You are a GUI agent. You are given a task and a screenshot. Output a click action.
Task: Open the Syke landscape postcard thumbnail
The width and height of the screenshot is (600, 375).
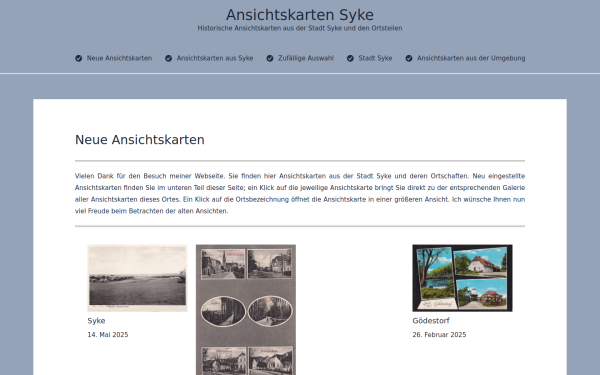(137, 278)
